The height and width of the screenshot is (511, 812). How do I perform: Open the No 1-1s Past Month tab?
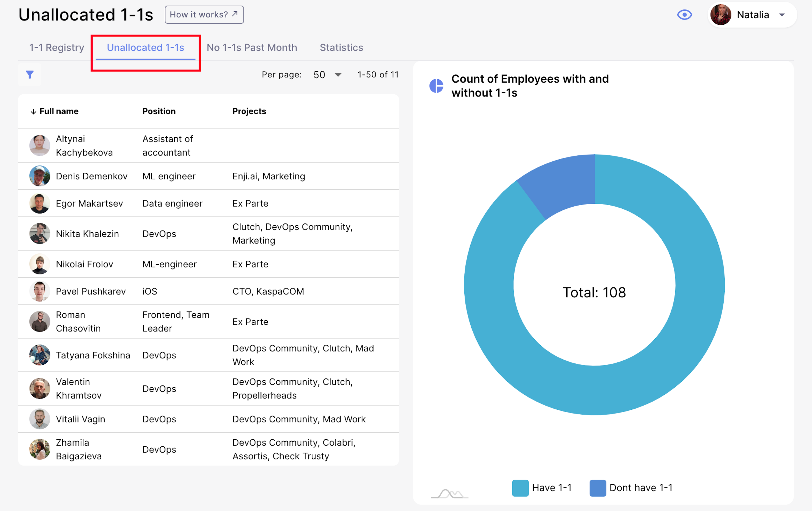click(x=252, y=47)
